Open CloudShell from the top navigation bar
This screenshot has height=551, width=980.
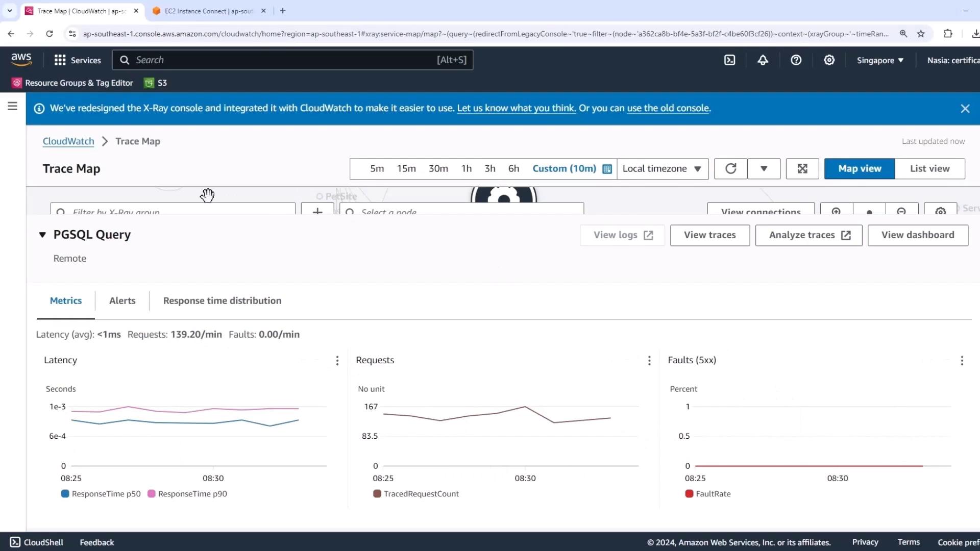click(730, 60)
